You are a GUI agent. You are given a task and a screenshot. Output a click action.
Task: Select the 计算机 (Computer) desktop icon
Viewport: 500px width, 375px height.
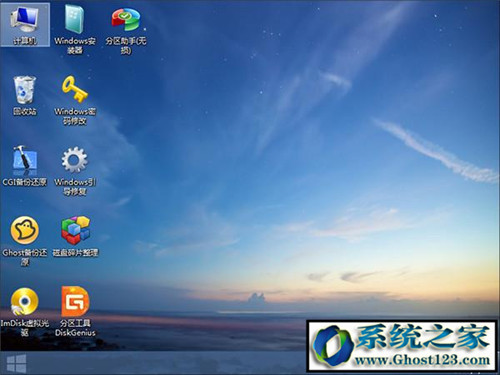tap(25, 25)
